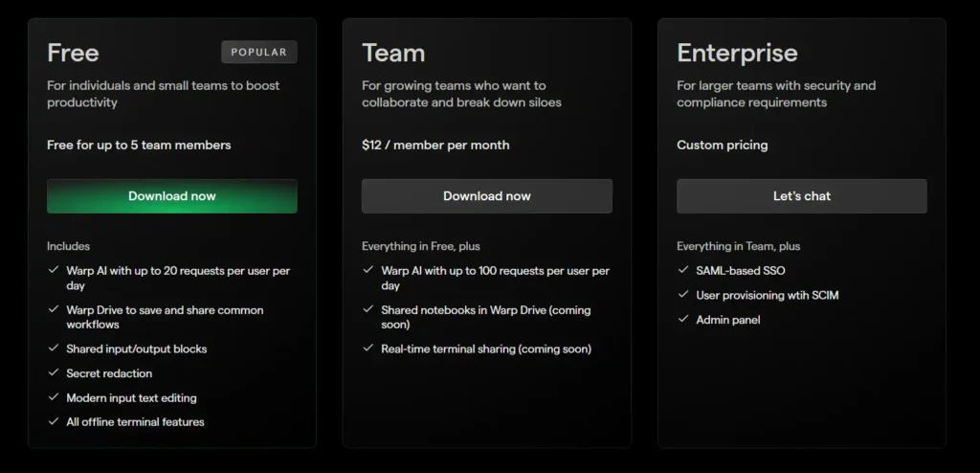Click the POPULAR badge on Free plan
This screenshot has height=473, width=980.
tap(259, 52)
